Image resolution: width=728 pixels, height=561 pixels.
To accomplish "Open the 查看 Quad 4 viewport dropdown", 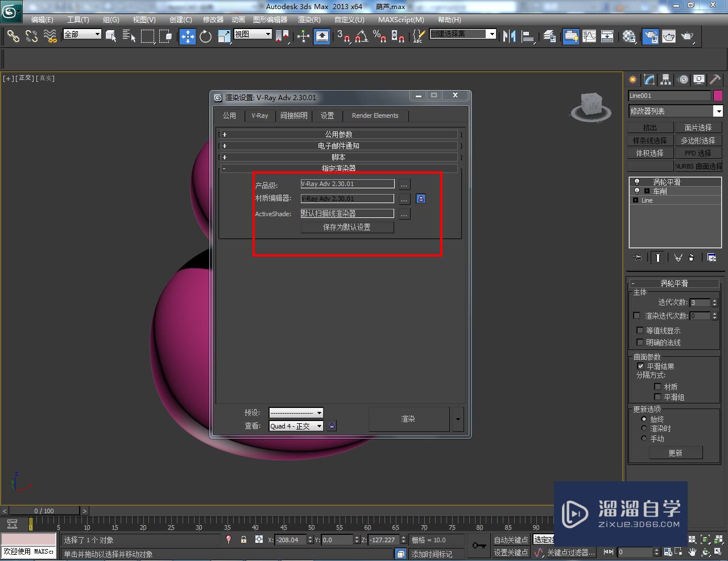I will click(296, 426).
